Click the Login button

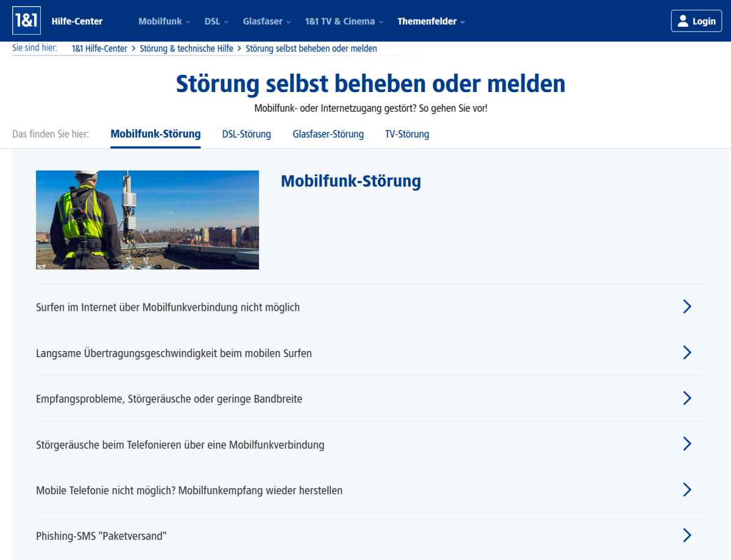[x=696, y=20]
